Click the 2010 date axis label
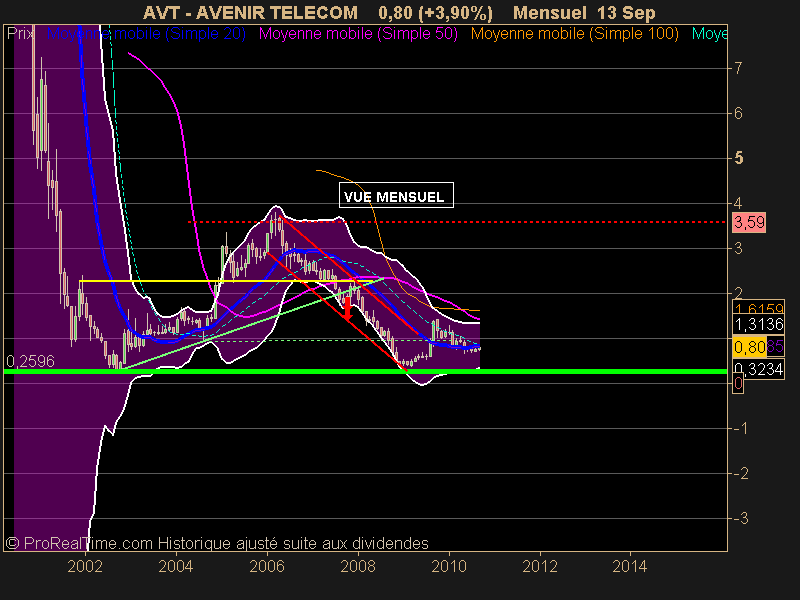 click(x=449, y=566)
